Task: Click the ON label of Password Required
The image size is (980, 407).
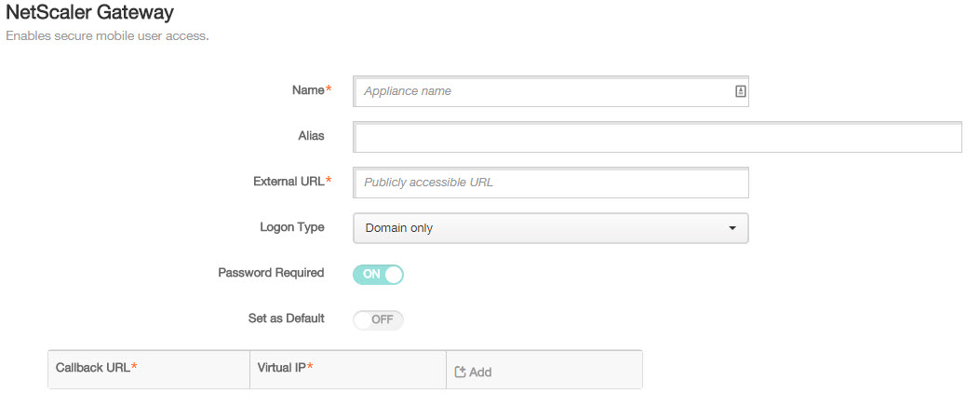Action: [x=371, y=275]
